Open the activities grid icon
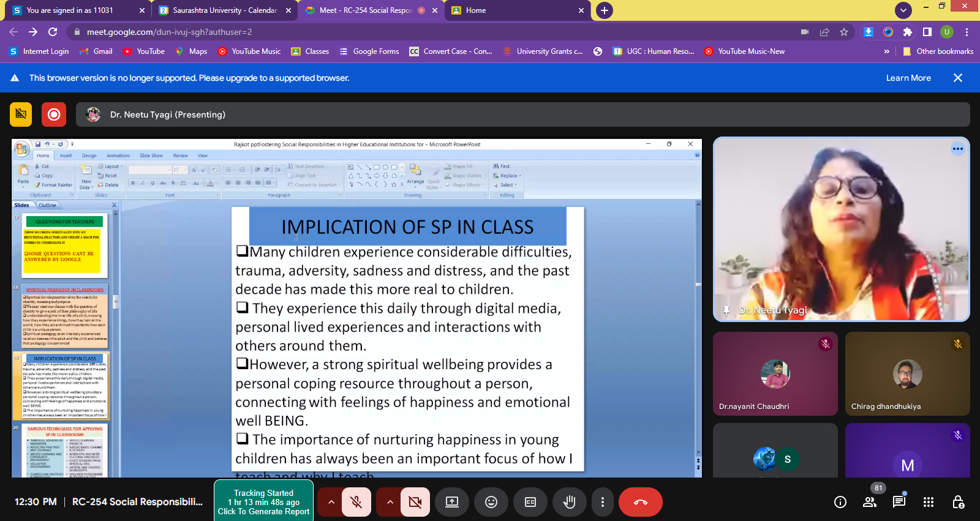Image resolution: width=980 pixels, height=521 pixels. coord(928,502)
